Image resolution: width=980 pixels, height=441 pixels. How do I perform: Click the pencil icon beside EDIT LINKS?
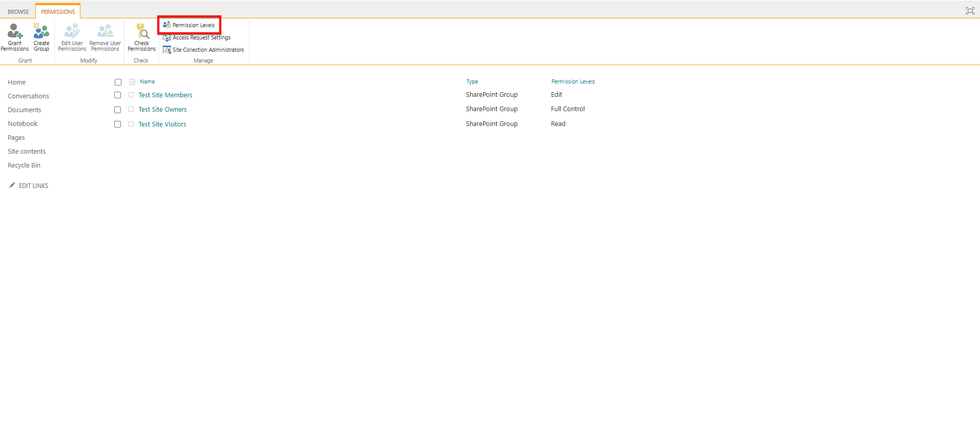(12, 185)
